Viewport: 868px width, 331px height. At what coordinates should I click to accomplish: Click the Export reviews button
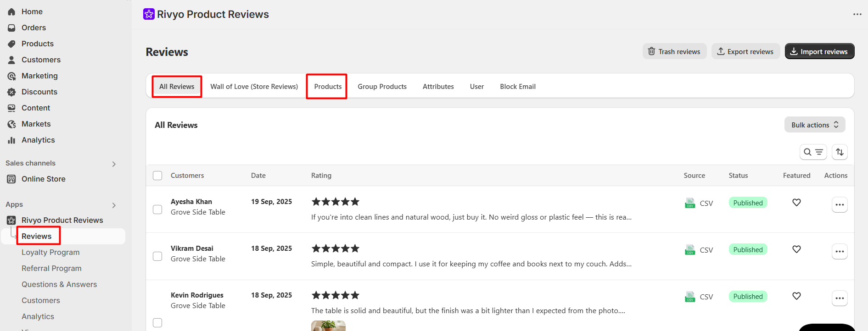coord(745,51)
